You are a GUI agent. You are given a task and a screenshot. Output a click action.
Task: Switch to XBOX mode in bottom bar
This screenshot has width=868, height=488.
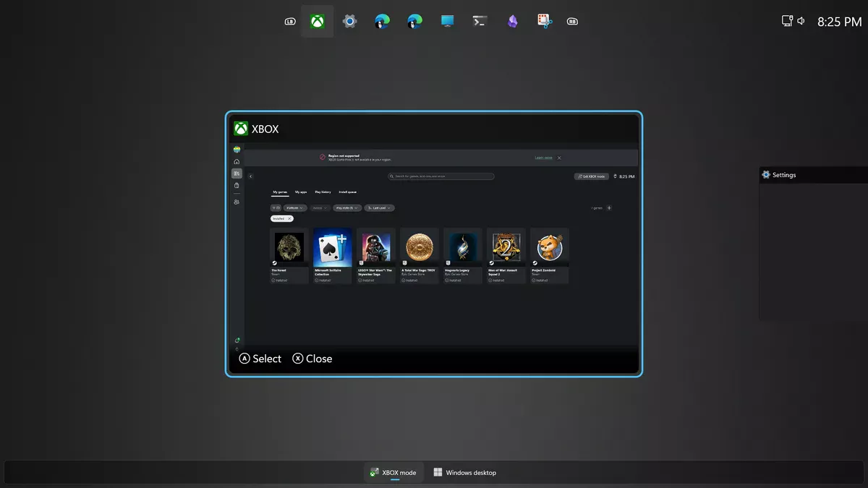point(393,473)
